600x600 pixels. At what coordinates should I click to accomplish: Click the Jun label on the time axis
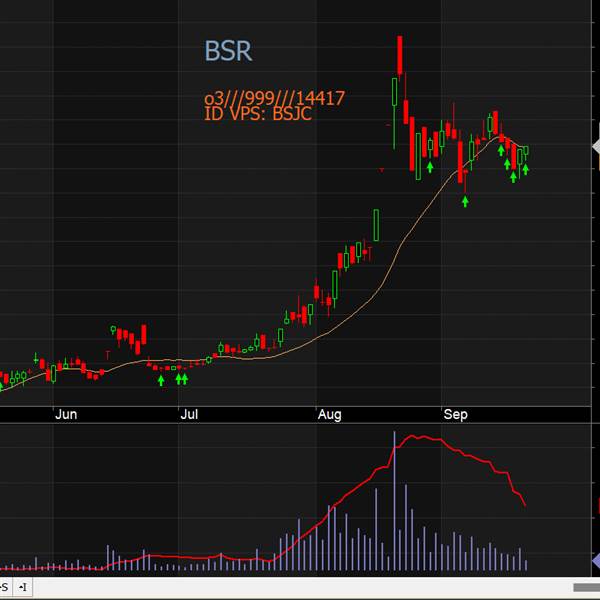pyautogui.click(x=66, y=414)
